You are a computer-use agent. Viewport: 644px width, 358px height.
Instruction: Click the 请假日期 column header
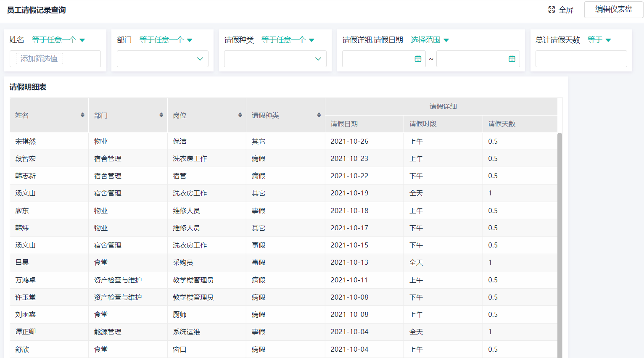(x=344, y=124)
